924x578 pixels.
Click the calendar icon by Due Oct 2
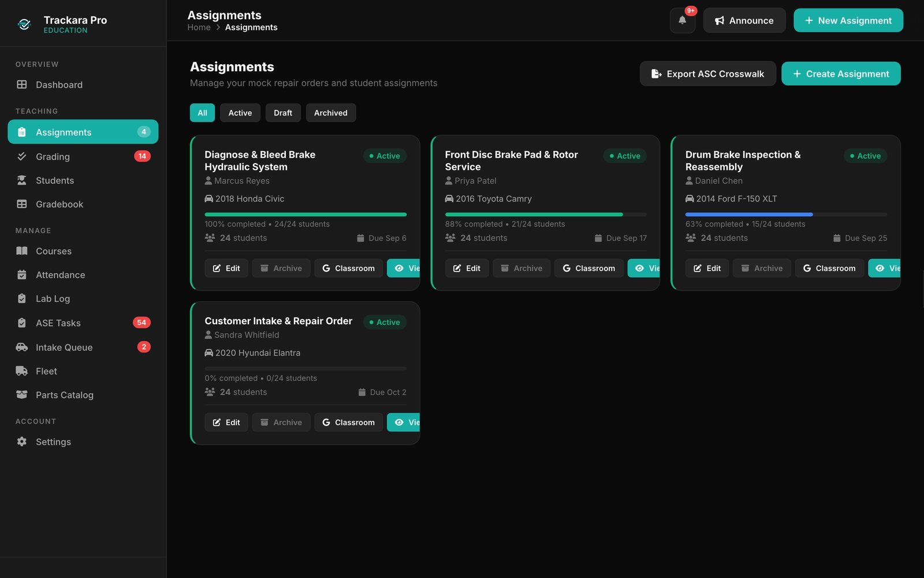(x=362, y=392)
